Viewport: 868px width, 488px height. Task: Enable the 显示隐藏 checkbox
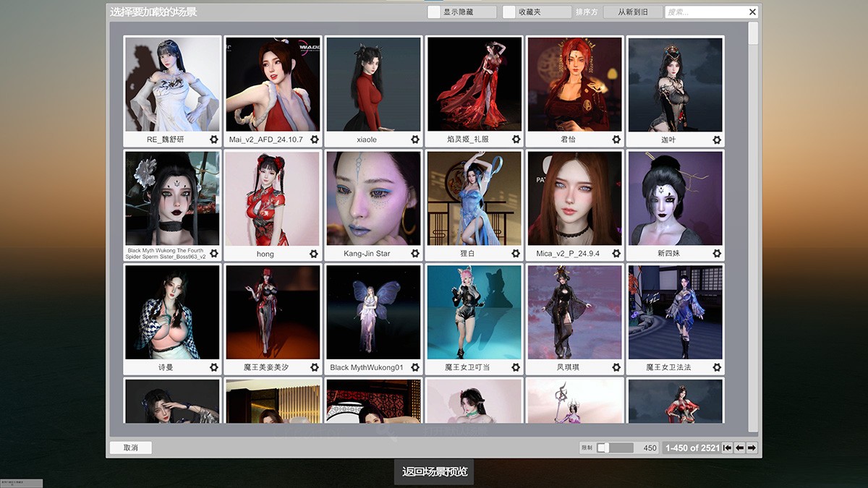434,12
